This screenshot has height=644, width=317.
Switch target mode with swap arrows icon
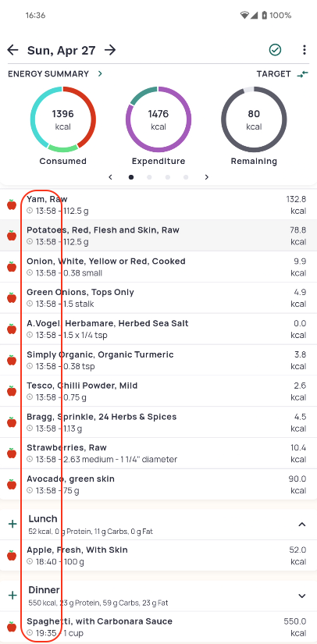pos(303,74)
